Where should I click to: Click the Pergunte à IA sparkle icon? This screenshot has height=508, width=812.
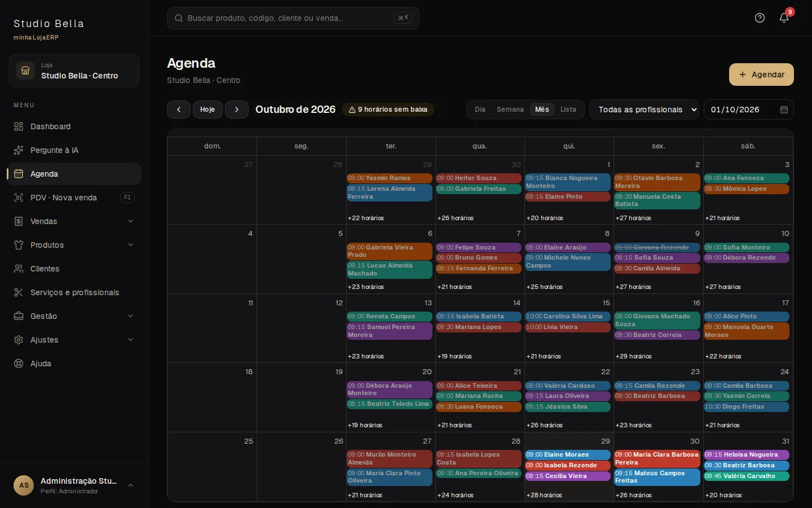coord(19,150)
